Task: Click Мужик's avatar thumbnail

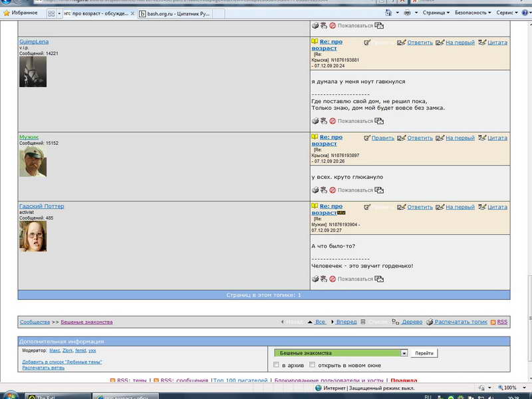Action: [33, 161]
